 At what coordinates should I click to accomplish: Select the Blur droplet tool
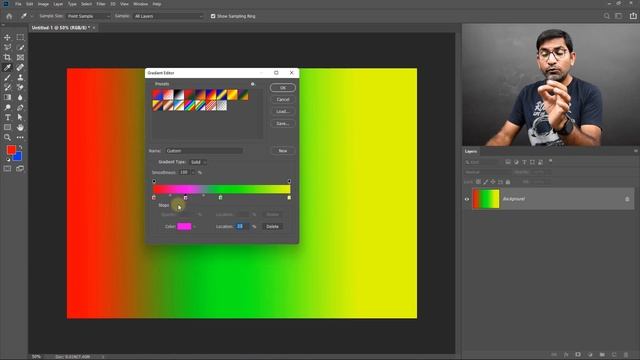tap(20, 98)
